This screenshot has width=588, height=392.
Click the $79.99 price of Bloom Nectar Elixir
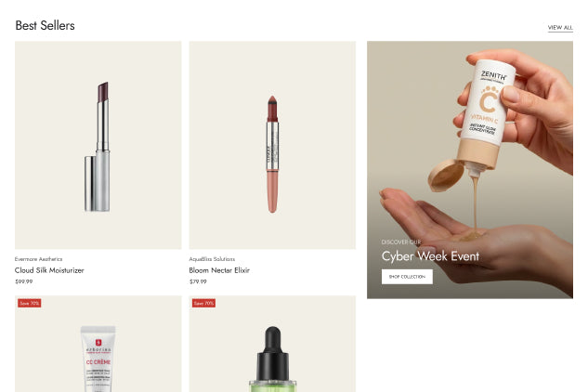pos(198,281)
